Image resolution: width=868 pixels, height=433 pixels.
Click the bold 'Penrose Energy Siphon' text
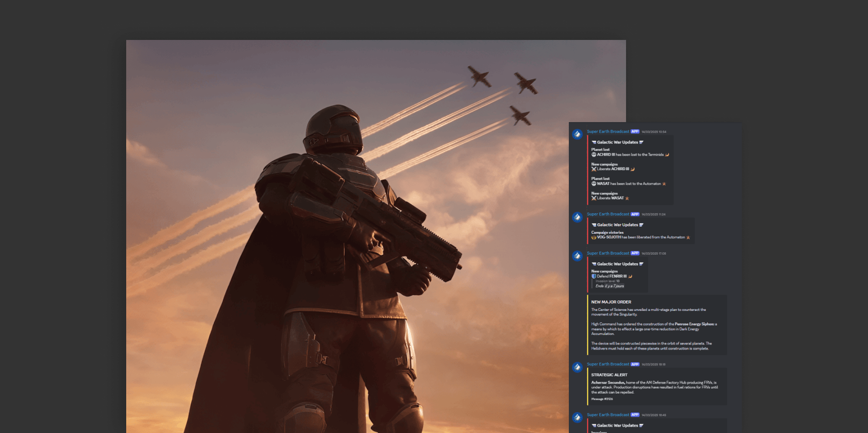[x=694, y=324]
